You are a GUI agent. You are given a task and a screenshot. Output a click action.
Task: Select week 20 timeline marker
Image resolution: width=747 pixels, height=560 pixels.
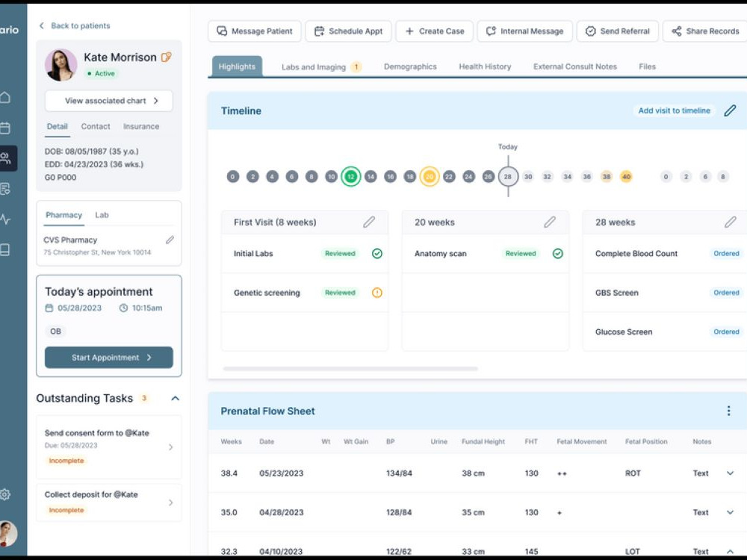pos(430,177)
